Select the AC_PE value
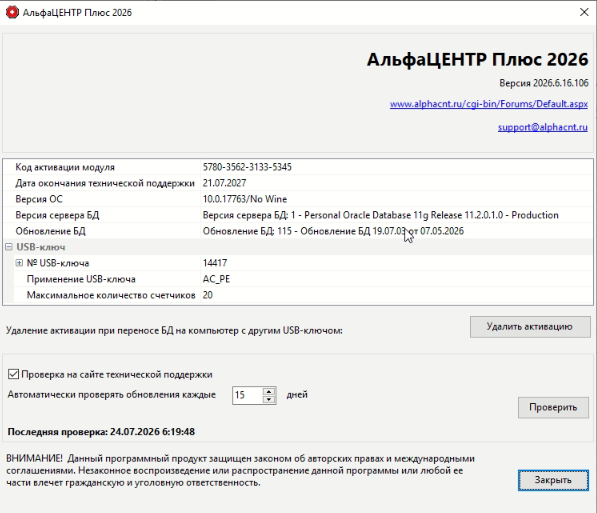The width and height of the screenshot is (597, 513). click(216, 279)
